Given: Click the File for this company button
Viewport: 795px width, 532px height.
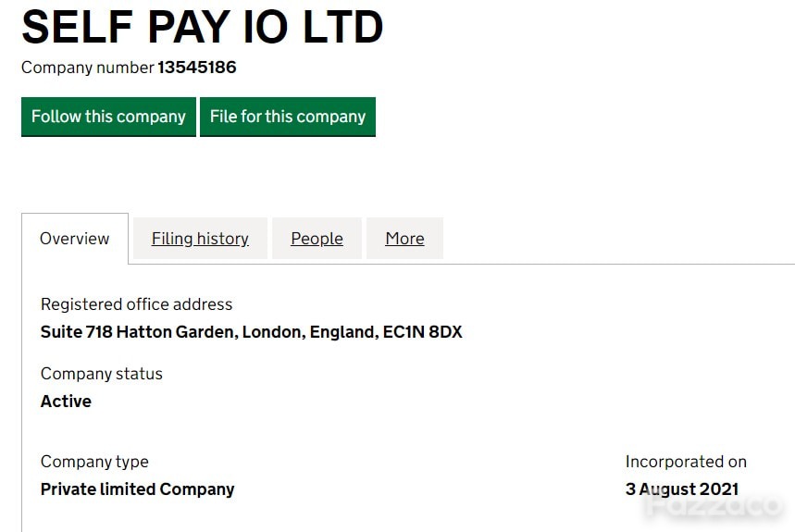Looking at the screenshot, I should (x=288, y=117).
